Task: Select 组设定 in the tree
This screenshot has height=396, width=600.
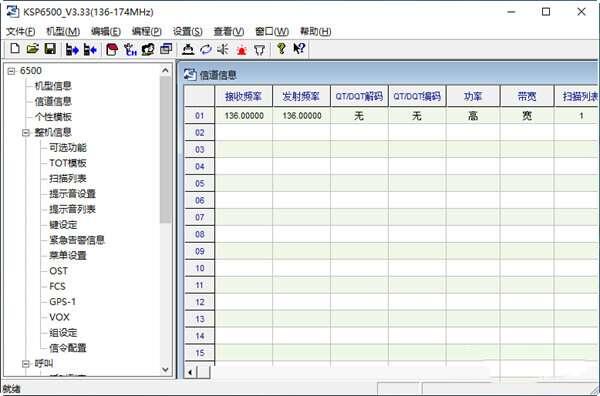Action: pos(63,332)
